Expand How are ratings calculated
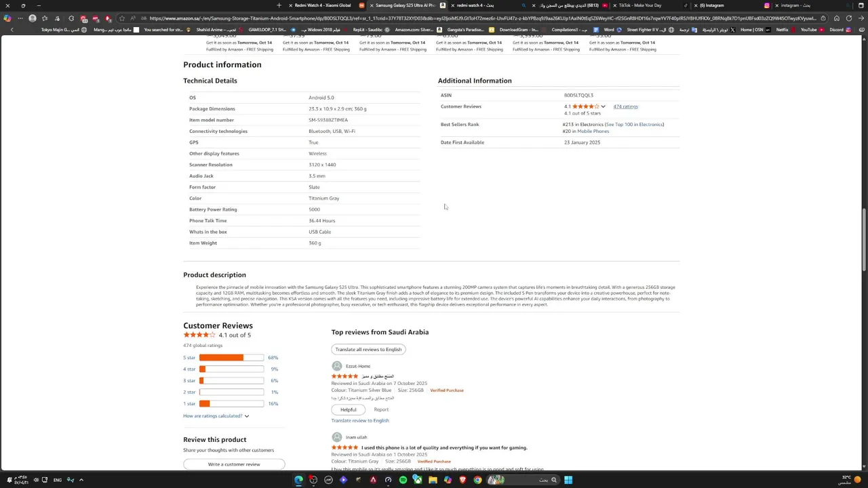The width and height of the screenshot is (868, 488). click(x=216, y=416)
